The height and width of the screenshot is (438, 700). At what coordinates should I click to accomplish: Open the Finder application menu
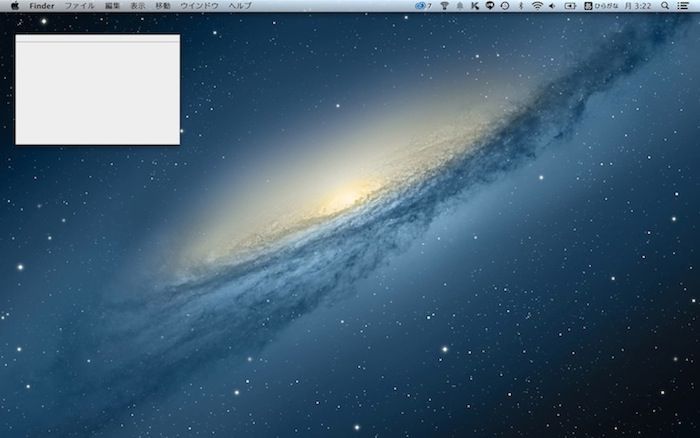pyautogui.click(x=42, y=6)
